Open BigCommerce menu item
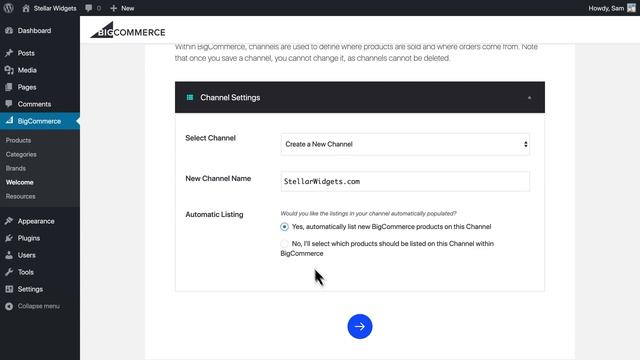Viewport: 640px width, 360px height. pos(40,121)
